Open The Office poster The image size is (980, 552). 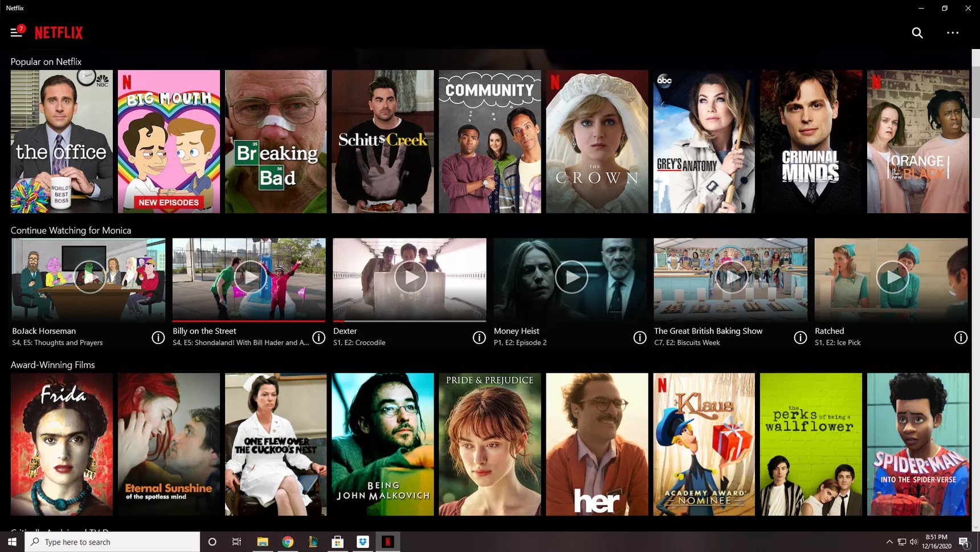pyautogui.click(x=62, y=141)
